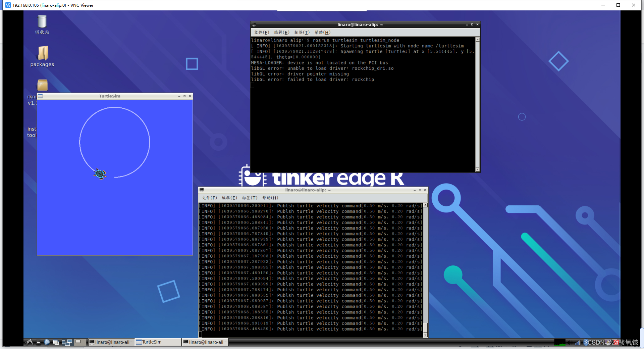Click scroll-up arrow in upper terminal scrollbar
Viewport: 644px width, 349px height.
point(478,40)
